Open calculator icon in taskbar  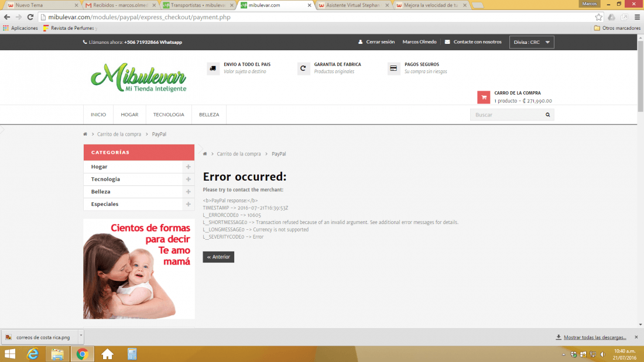pyautogui.click(x=132, y=354)
